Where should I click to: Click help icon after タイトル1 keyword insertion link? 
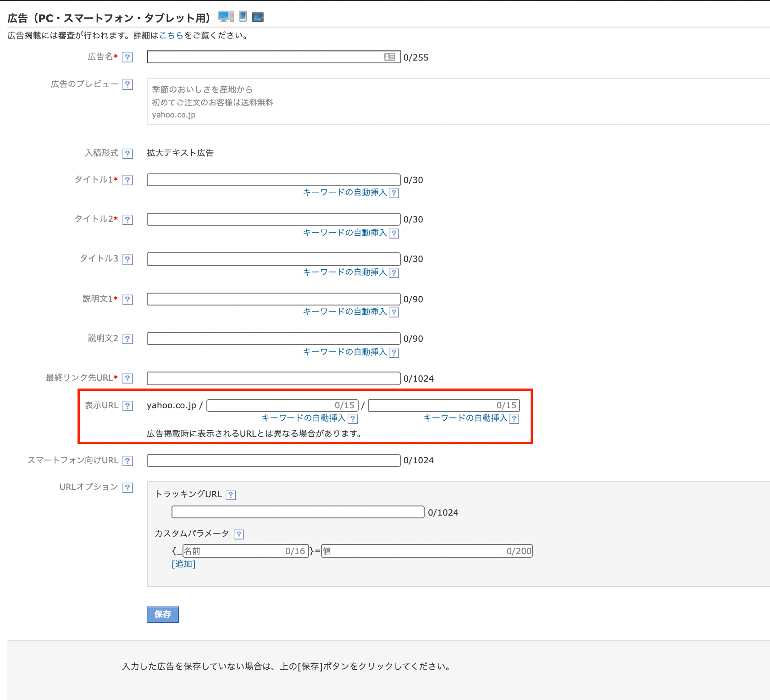394,193
